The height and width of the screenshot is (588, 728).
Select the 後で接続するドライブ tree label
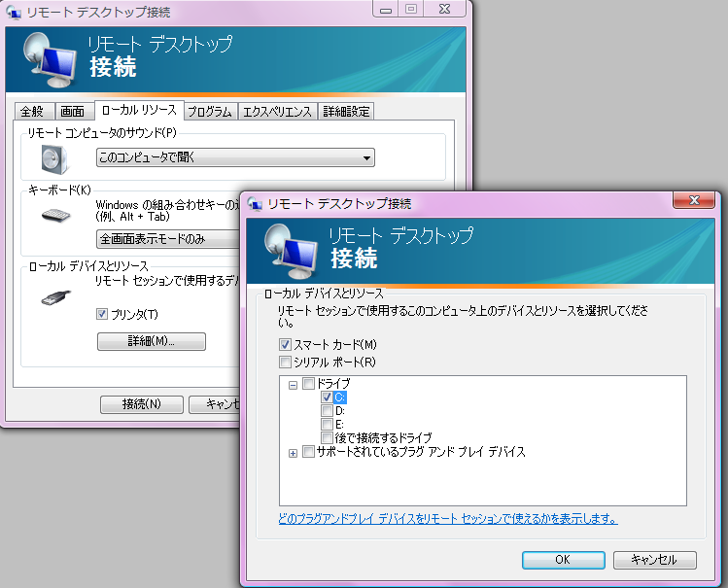coord(383,437)
